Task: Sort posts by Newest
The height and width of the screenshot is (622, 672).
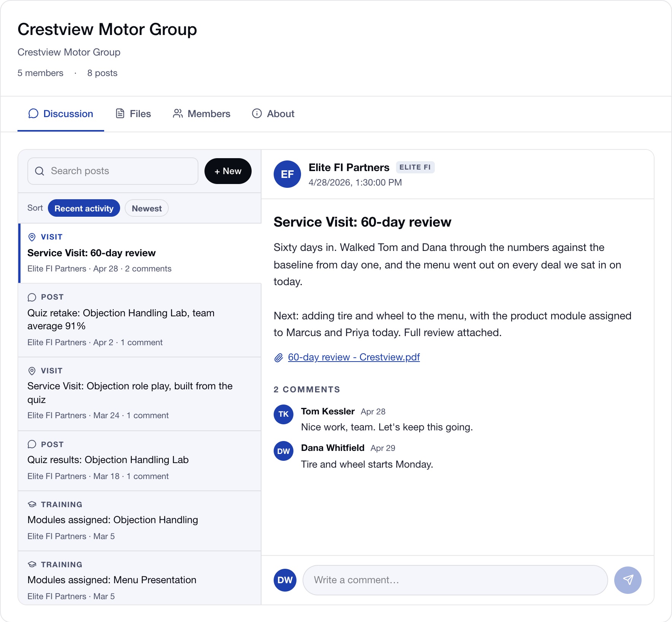Action: coord(147,208)
